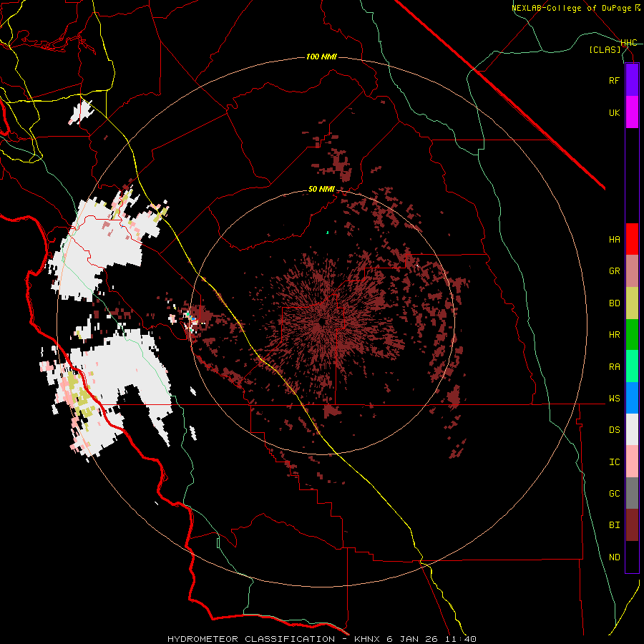Click the GC legend label

pyautogui.click(x=614, y=494)
